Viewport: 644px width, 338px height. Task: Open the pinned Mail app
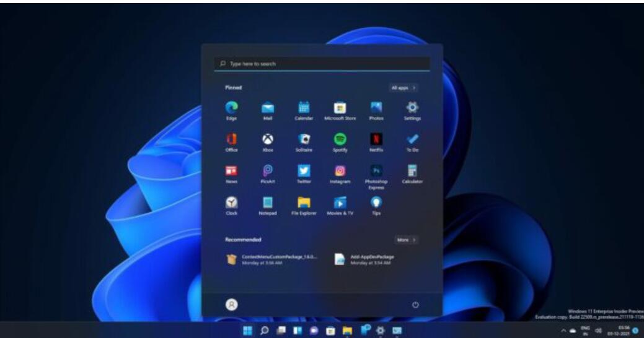(x=268, y=111)
